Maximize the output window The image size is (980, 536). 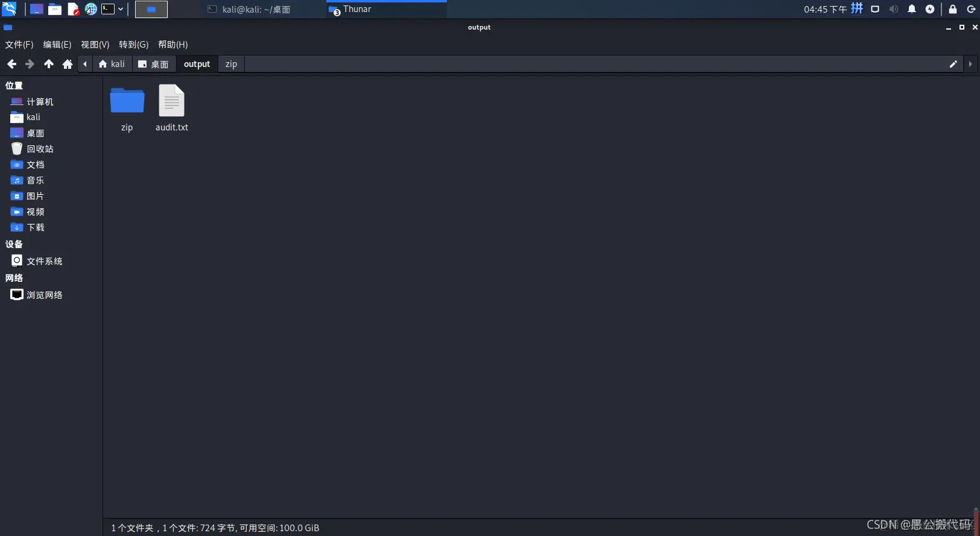pyautogui.click(x=962, y=27)
